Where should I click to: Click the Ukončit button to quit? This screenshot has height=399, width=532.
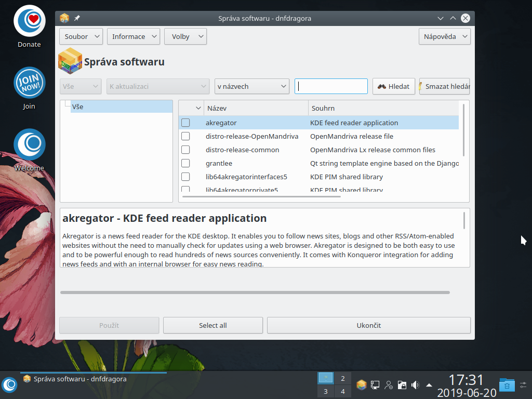pos(368,325)
